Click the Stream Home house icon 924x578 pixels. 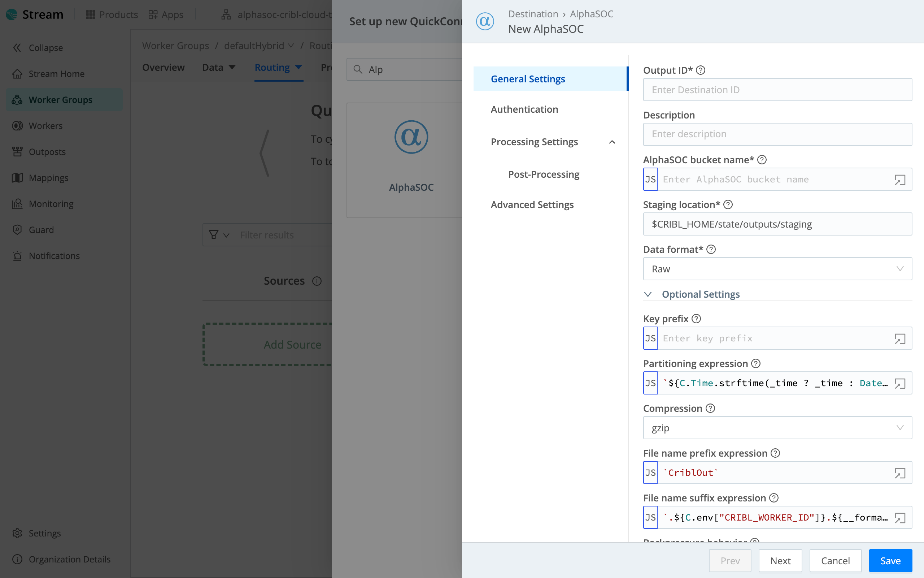[17, 74]
